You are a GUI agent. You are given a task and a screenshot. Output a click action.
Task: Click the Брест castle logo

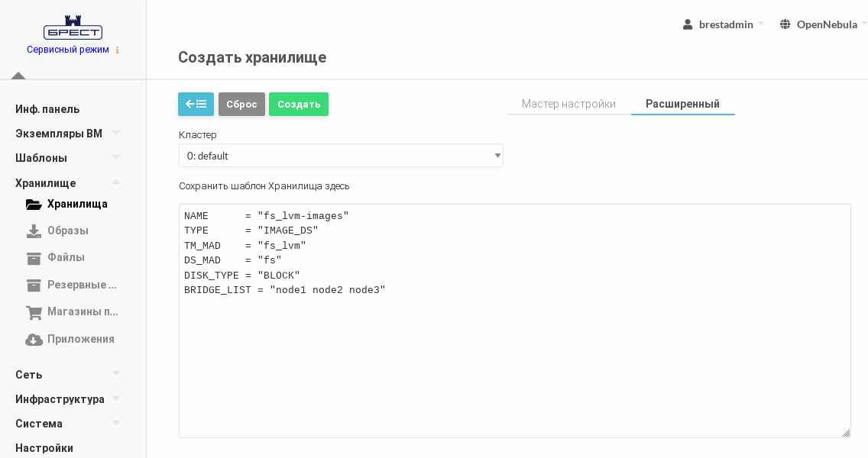[73, 27]
